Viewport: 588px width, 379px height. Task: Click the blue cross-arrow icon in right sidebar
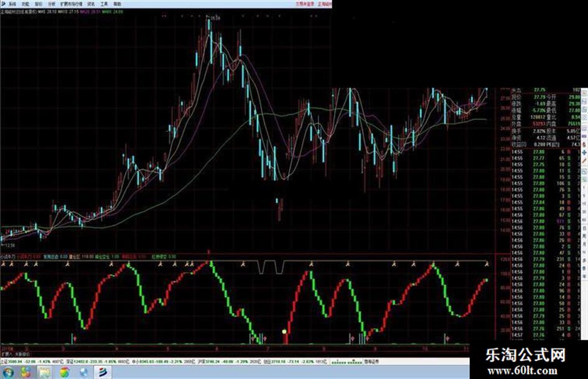(585, 152)
